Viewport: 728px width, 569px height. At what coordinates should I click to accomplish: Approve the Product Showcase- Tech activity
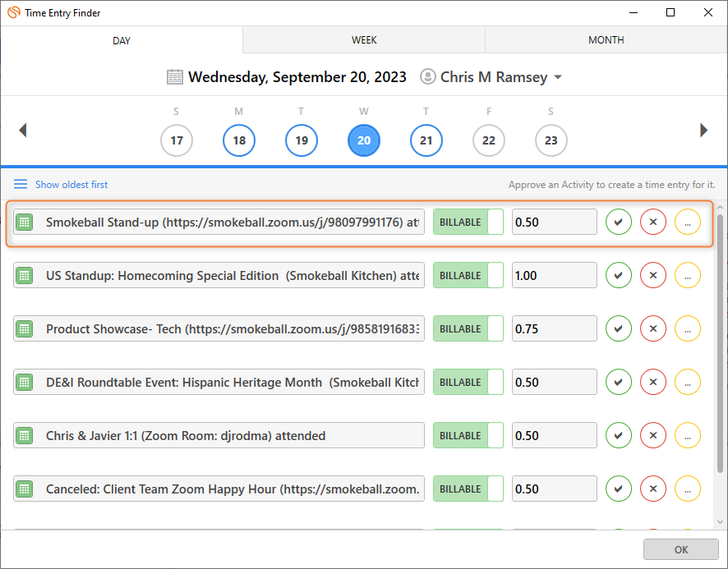tap(619, 328)
